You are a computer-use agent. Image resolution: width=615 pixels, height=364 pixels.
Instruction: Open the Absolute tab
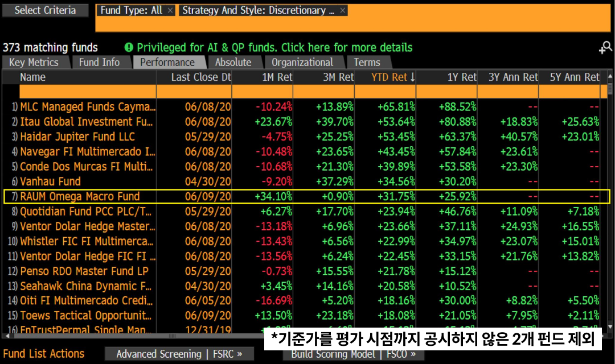233,63
